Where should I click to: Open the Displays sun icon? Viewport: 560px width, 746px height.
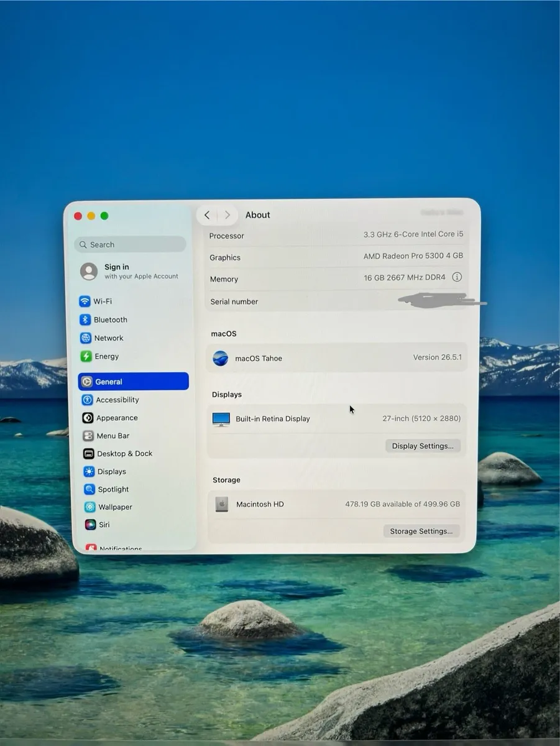coord(90,472)
